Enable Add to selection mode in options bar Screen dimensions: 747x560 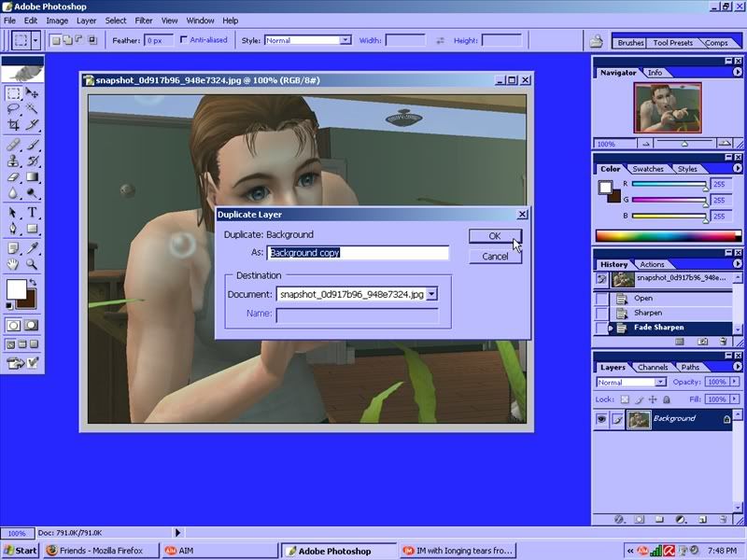click(x=67, y=40)
